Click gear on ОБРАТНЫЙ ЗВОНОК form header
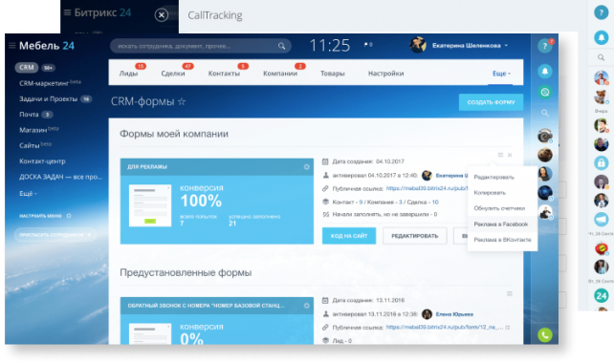This screenshot has width=614, height=364. (306, 306)
